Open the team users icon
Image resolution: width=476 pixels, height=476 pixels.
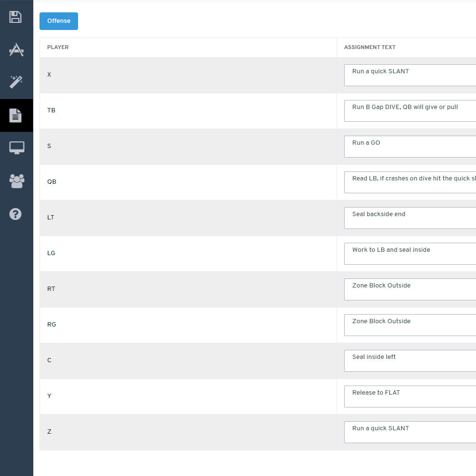tap(17, 181)
